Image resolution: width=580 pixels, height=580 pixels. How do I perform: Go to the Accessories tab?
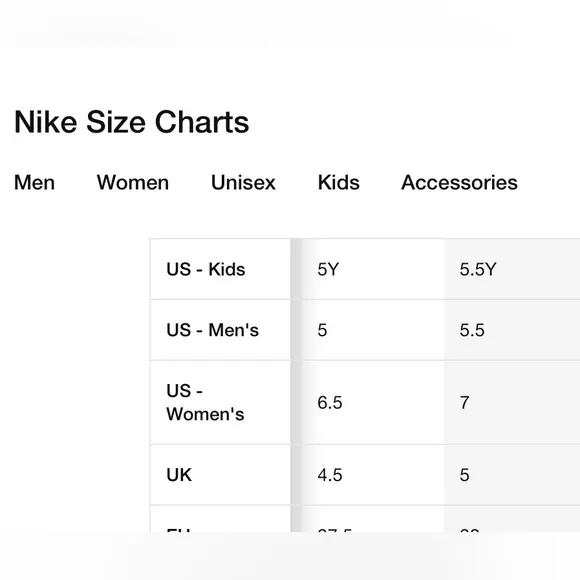tap(459, 182)
